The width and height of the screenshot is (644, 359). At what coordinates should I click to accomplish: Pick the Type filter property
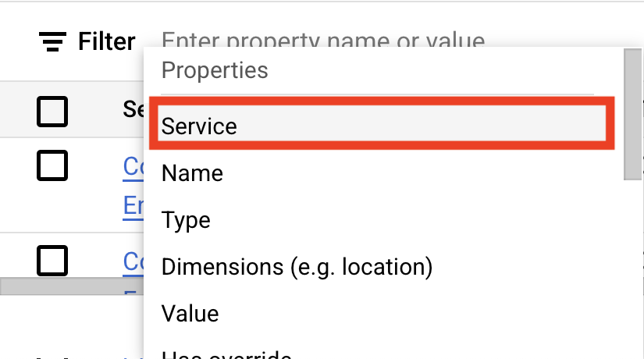tap(187, 220)
